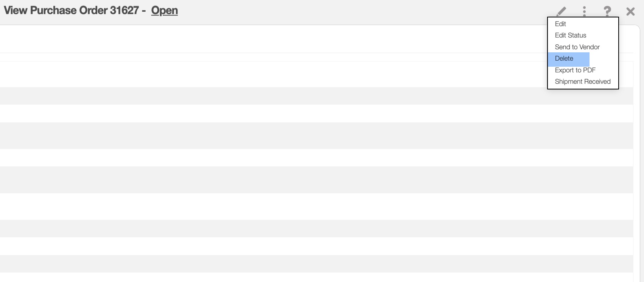Click the Open status link
The image size is (644, 282).
pyautogui.click(x=164, y=10)
